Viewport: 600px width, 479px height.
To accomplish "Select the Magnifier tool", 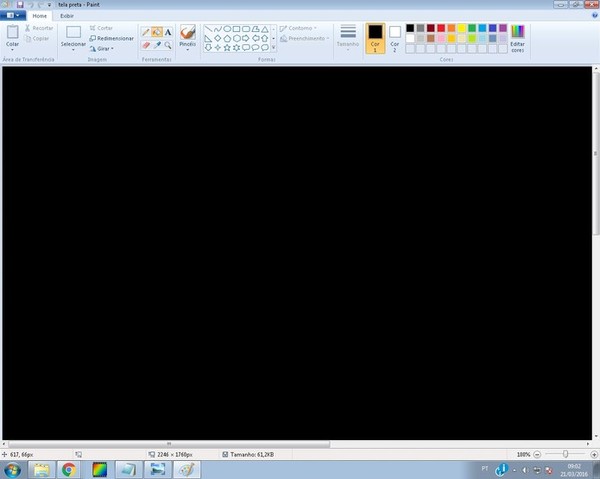I will [168, 45].
